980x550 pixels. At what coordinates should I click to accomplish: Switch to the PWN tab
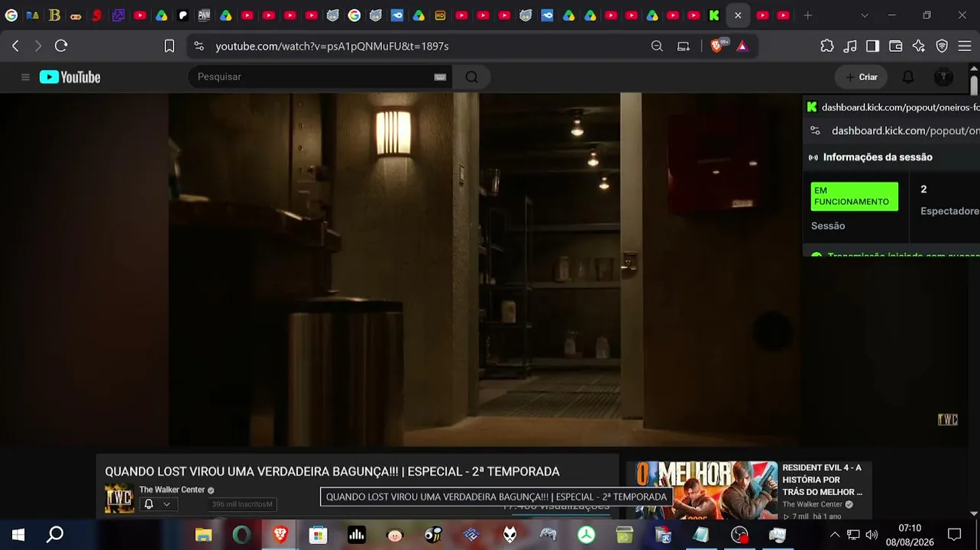point(204,15)
